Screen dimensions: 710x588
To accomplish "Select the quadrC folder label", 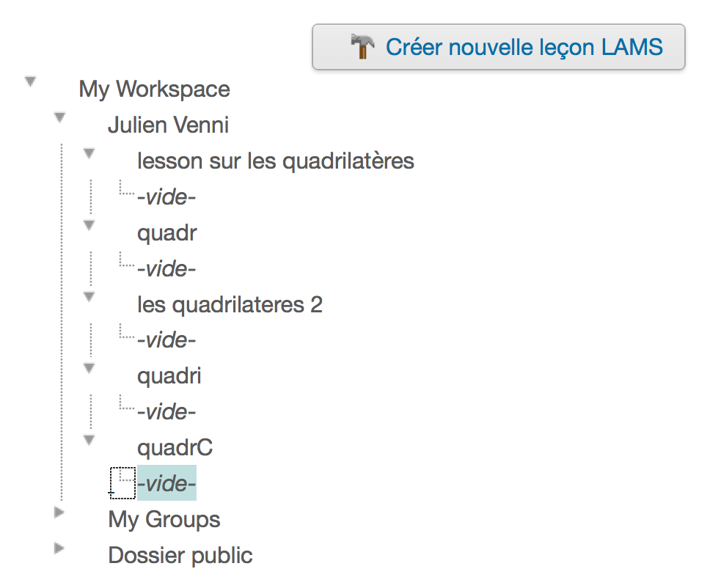I will pyautogui.click(x=175, y=448).
